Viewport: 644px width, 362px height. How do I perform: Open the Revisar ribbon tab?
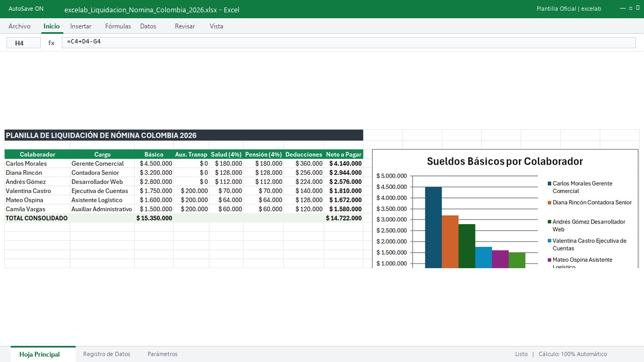click(x=185, y=26)
